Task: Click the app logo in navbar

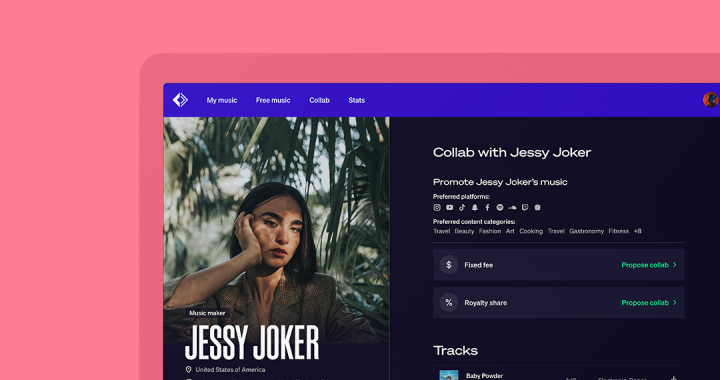Action: pyautogui.click(x=180, y=100)
